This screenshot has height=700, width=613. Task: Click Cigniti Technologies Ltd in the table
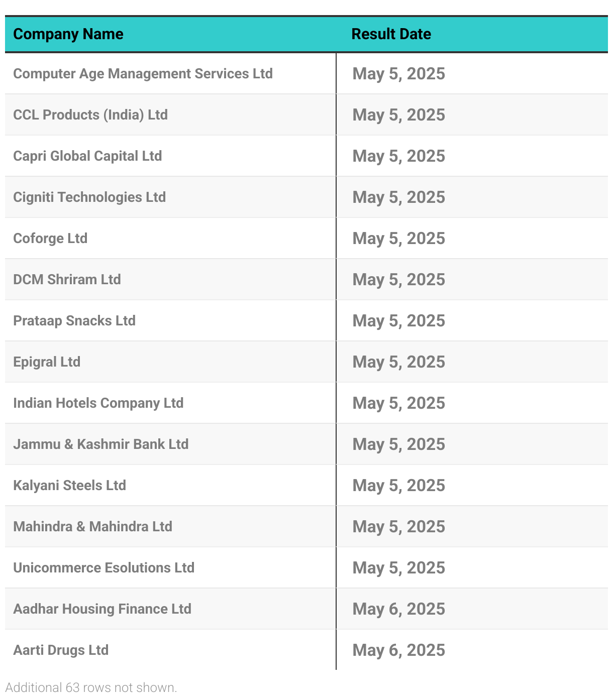click(89, 197)
